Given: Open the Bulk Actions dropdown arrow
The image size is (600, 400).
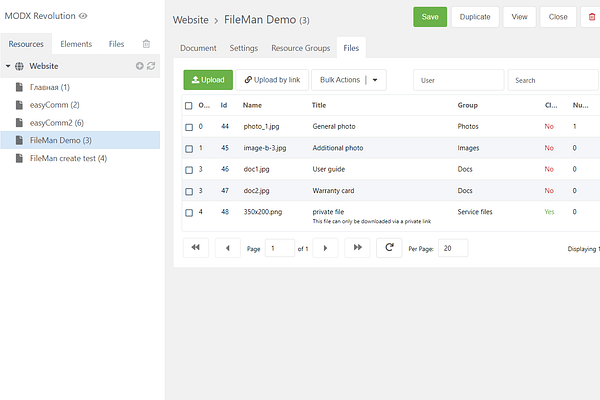Looking at the screenshot, I should (x=375, y=80).
